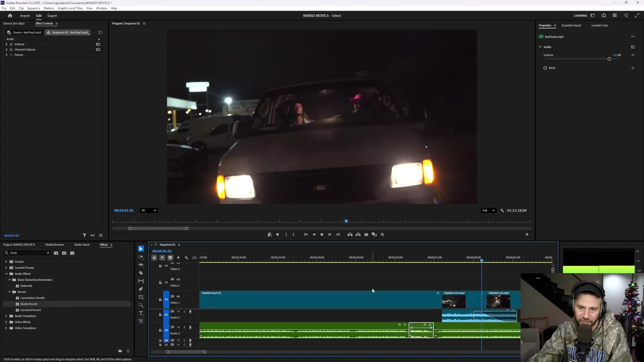Select the Razor tool
The width and height of the screenshot is (644, 362).
click(x=141, y=273)
